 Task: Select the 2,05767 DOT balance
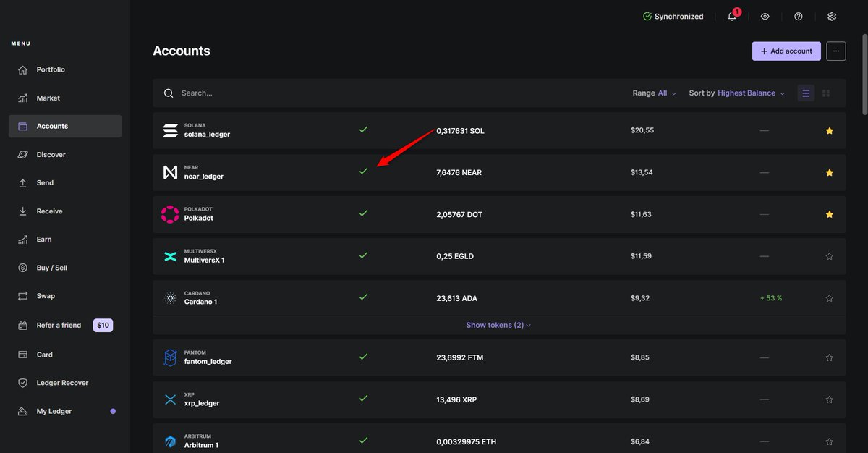click(459, 215)
